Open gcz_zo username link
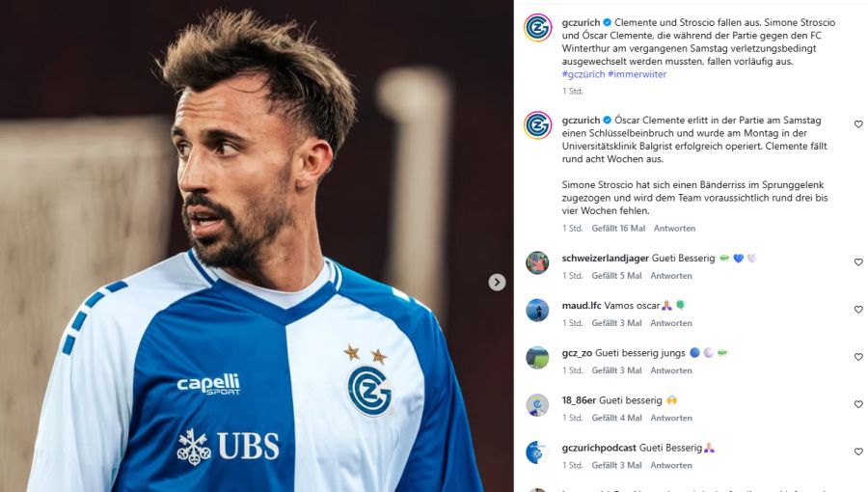The width and height of the screenshot is (868, 492). pos(578,353)
